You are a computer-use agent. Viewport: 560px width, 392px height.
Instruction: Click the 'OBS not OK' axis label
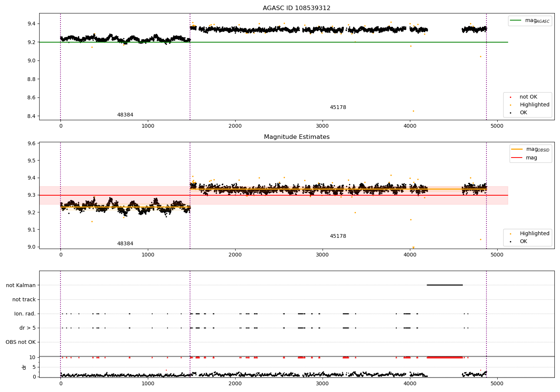[21, 342]
